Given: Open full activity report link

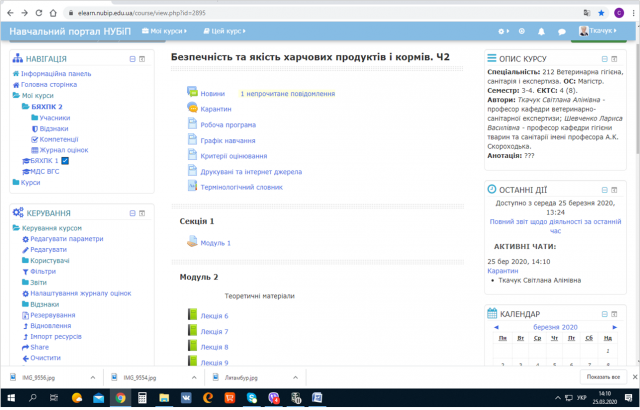Looking at the screenshot, I should [552, 225].
